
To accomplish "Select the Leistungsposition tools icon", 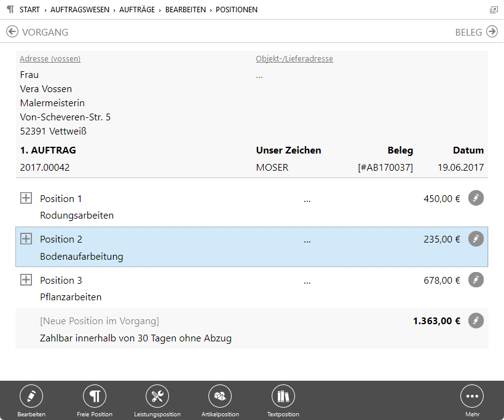I will (157, 397).
